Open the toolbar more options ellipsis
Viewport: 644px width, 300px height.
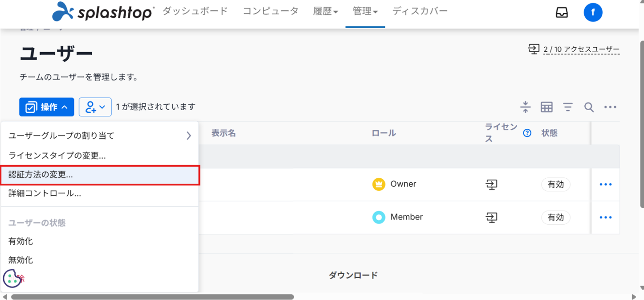point(610,107)
